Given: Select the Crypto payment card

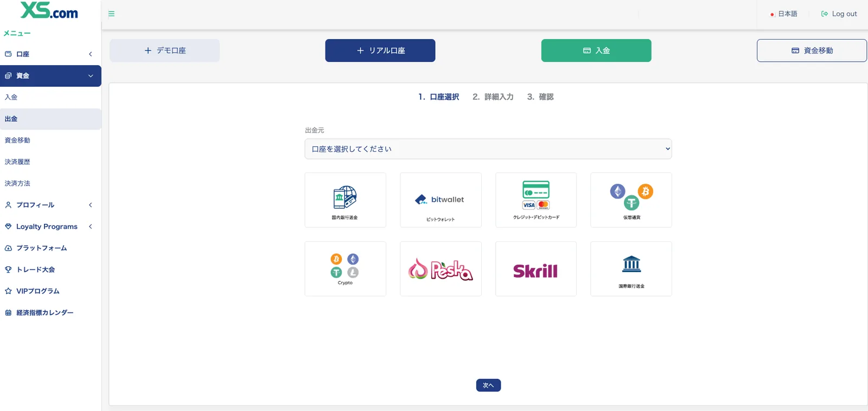Looking at the screenshot, I should pos(345,269).
